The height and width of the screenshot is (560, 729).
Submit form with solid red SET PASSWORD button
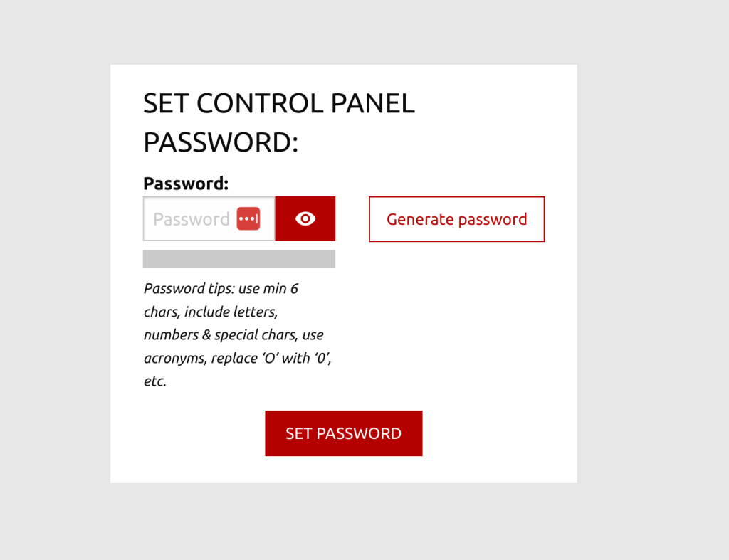(x=344, y=433)
